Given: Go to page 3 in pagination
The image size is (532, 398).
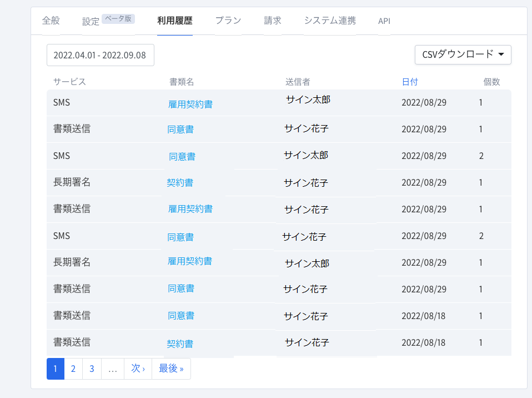Looking at the screenshot, I should pos(92,369).
